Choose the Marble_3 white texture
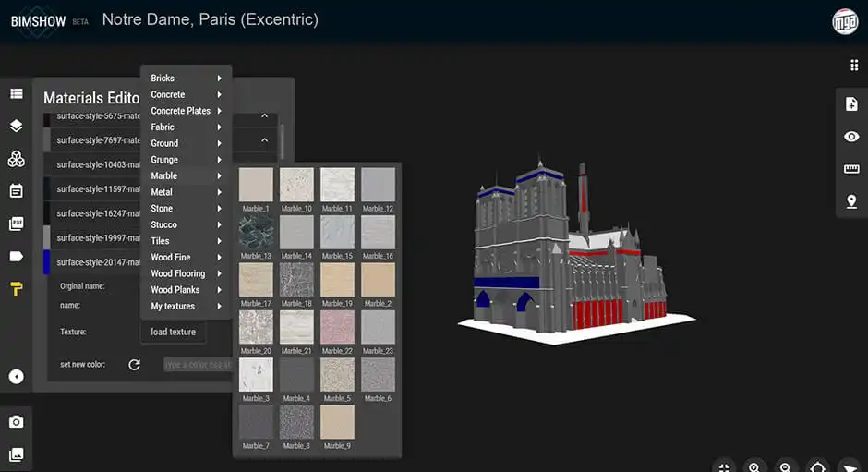This screenshot has width=868, height=472. [256, 374]
